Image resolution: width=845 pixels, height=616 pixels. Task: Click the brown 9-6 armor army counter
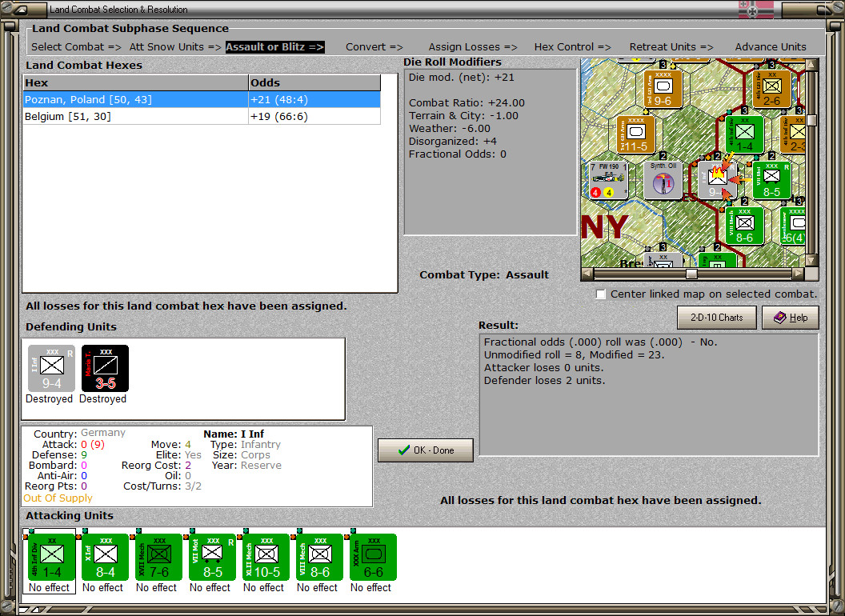tap(663, 89)
